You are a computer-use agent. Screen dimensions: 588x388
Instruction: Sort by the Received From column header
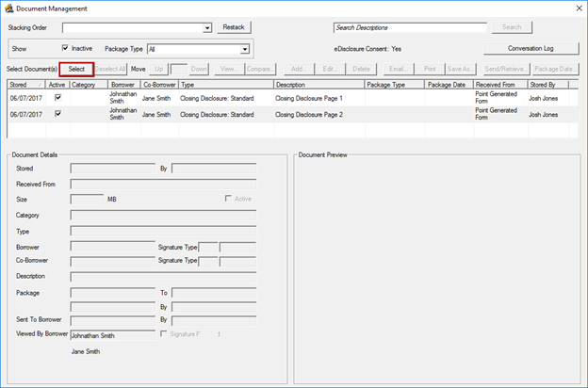500,85
